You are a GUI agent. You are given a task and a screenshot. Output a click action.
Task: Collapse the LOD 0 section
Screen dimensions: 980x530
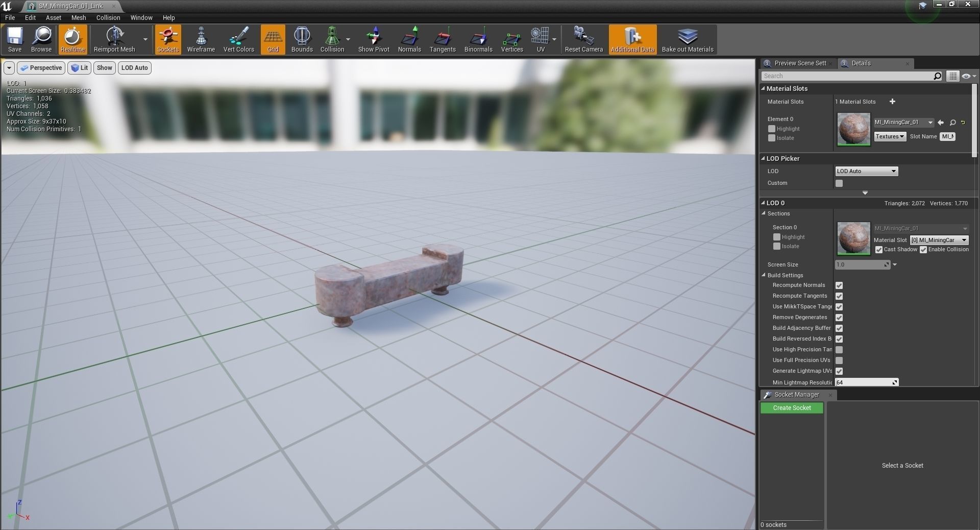click(x=763, y=203)
